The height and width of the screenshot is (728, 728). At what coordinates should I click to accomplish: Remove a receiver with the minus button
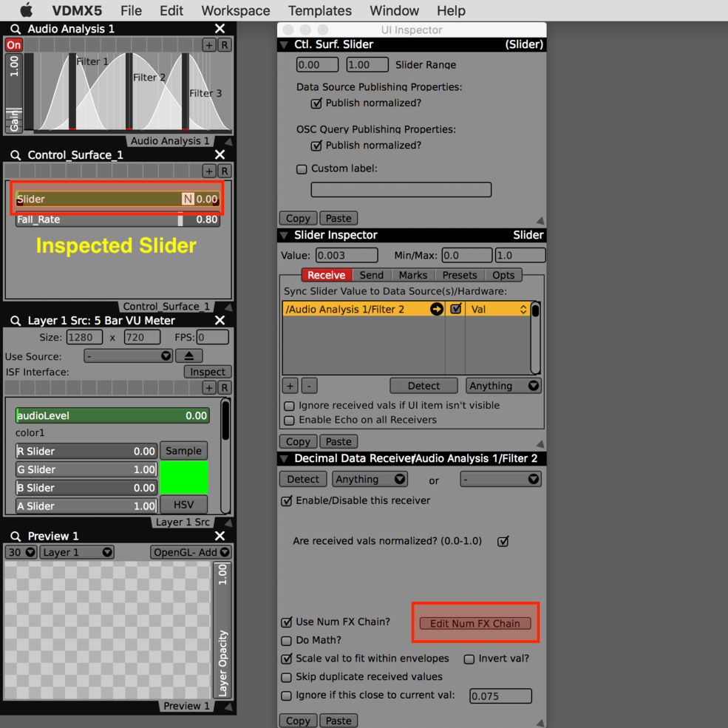point(309,386)
